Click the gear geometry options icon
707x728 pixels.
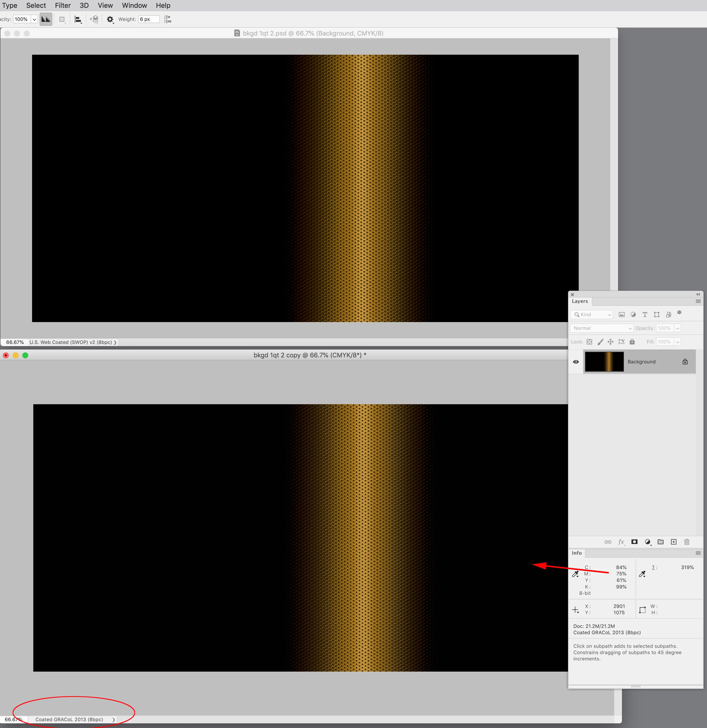pyautogui.click(x=110, y=19)
